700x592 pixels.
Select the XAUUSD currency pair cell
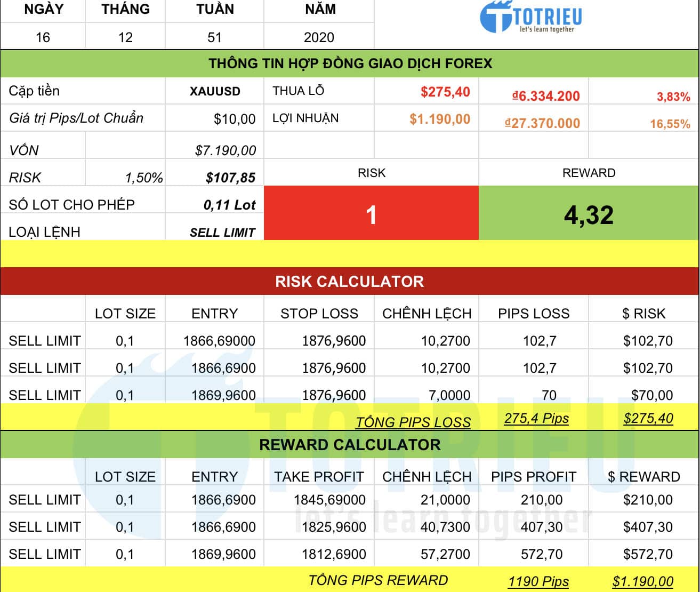click(x=215, y=91)
